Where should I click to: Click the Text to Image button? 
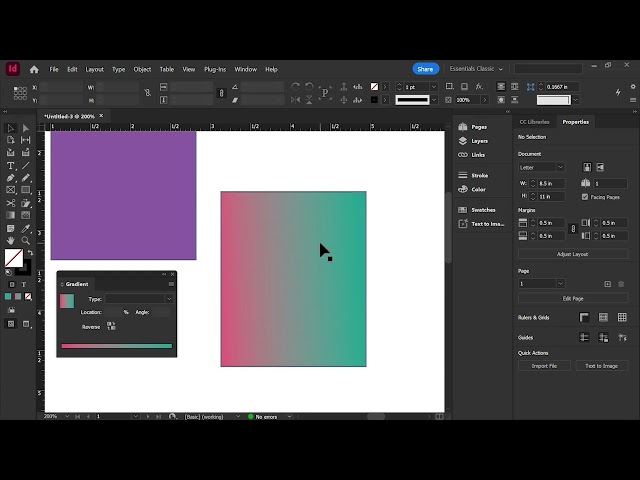(x=601, y=366)
